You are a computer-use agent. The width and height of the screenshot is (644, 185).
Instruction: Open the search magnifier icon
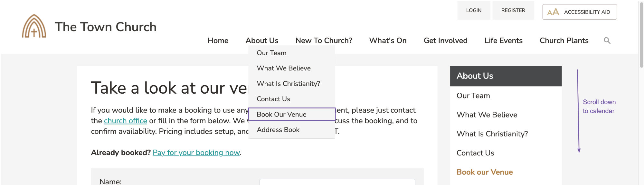(x=607, y=41)
